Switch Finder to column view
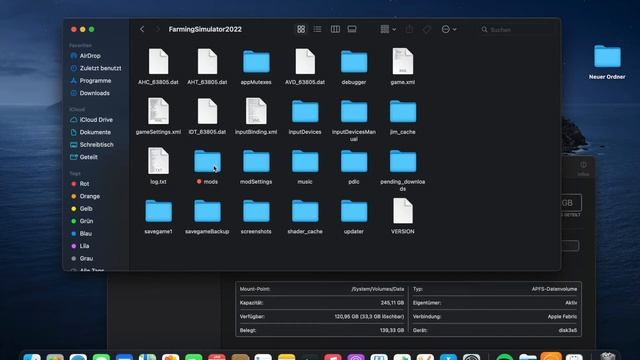 pyautogui.click(x=335, y=29)
